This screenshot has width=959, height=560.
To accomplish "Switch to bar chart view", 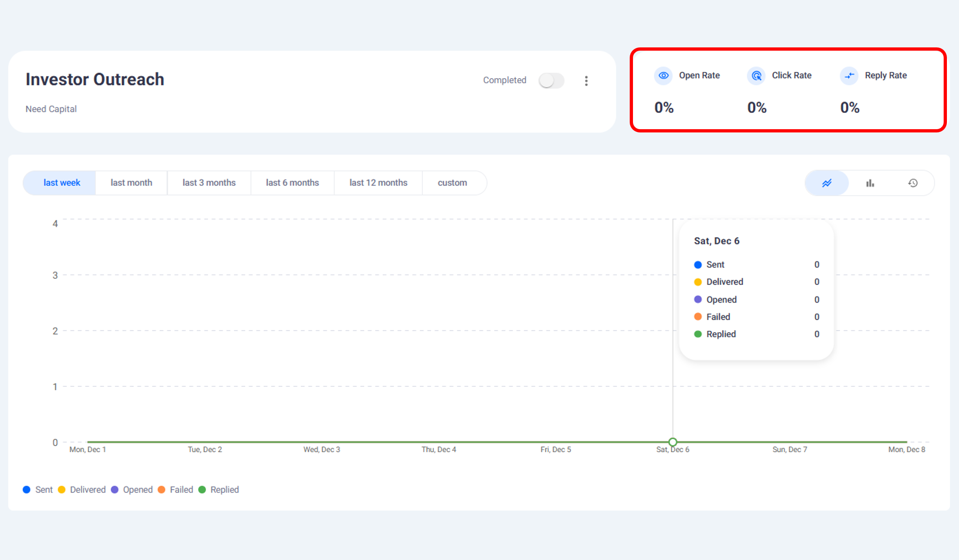I will coord(870,183).
